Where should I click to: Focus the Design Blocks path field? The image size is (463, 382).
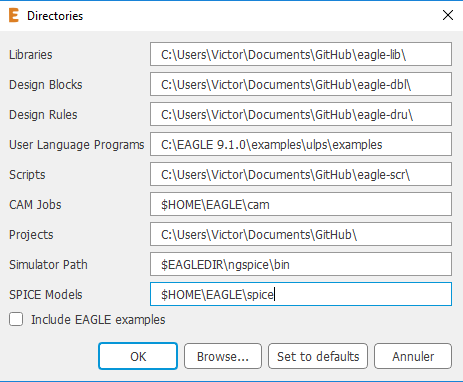[x=301, y=84]
